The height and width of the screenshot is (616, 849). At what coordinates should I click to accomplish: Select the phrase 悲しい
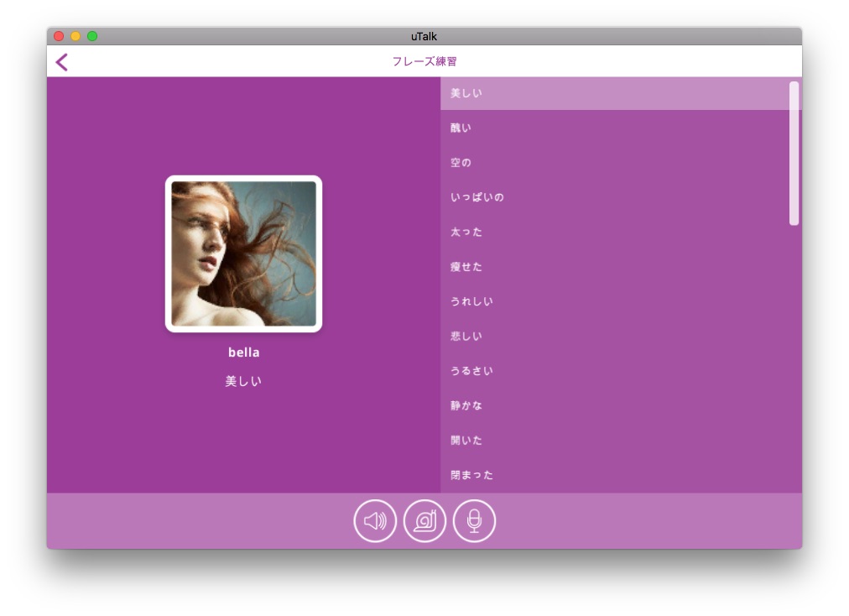[466, 337]
